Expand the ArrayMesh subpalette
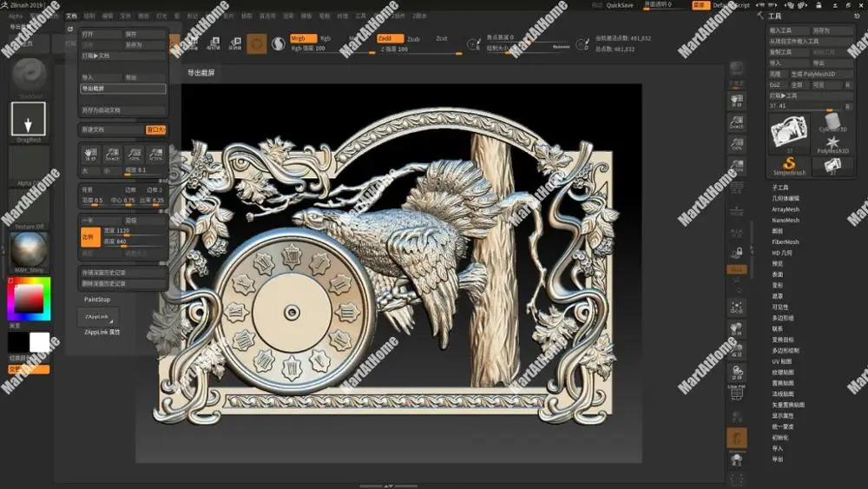Viewport: 868px width, 489px height. tap(786, 209)
